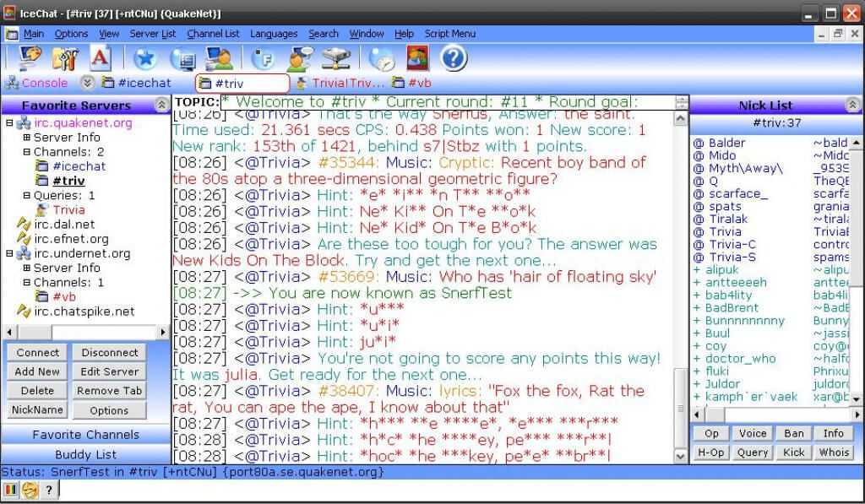The height and width of the screenshot is (504, 865).
Task: Click the MDI window icon left of Main menu
Action: (12, 34)
